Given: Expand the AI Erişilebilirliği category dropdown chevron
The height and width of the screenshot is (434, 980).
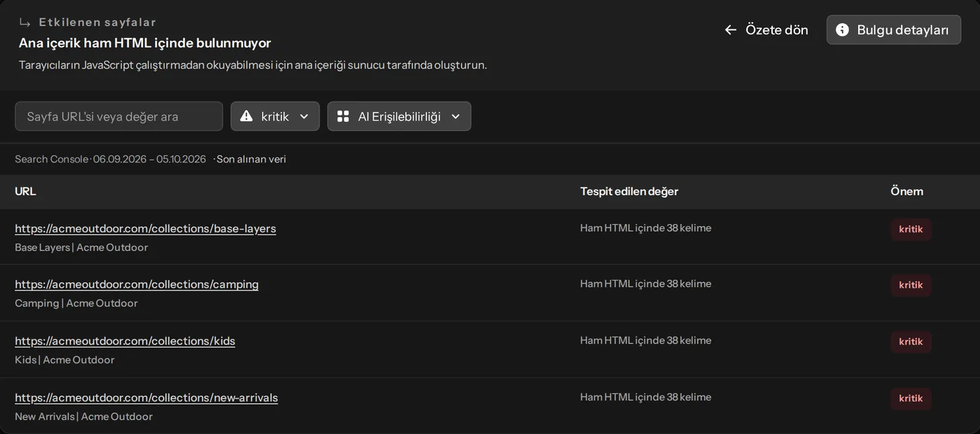Looking at the screenshot, I should [456, 116].
